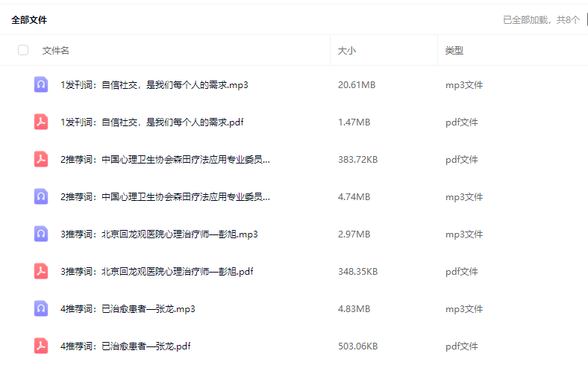Tick the select-all checkbox in the header
This screenshot has width=588, height=392.
coord(23,50)
